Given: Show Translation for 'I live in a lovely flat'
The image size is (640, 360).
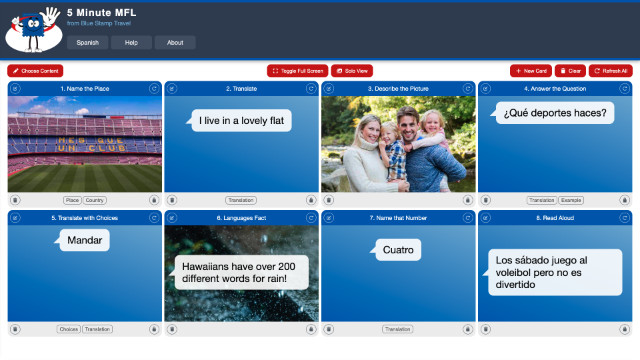Looking at the screenshot, I should [241, 200].
